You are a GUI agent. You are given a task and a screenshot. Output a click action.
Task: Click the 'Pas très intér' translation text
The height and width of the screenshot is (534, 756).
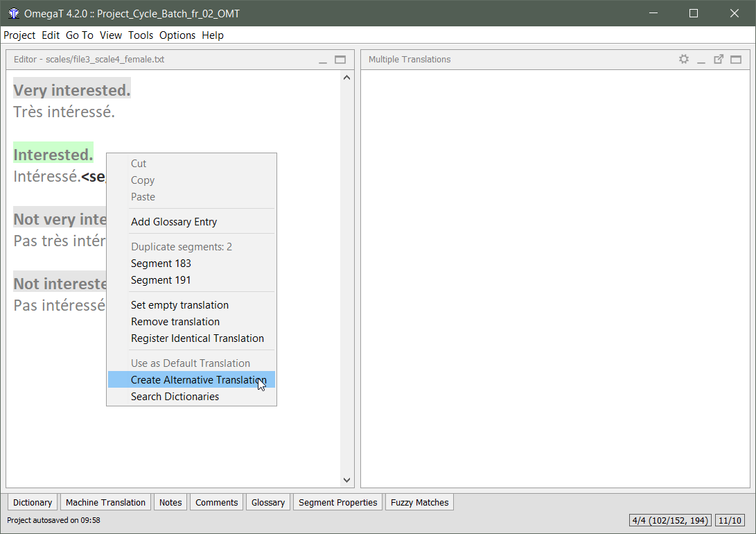click(x=60, y=241)
